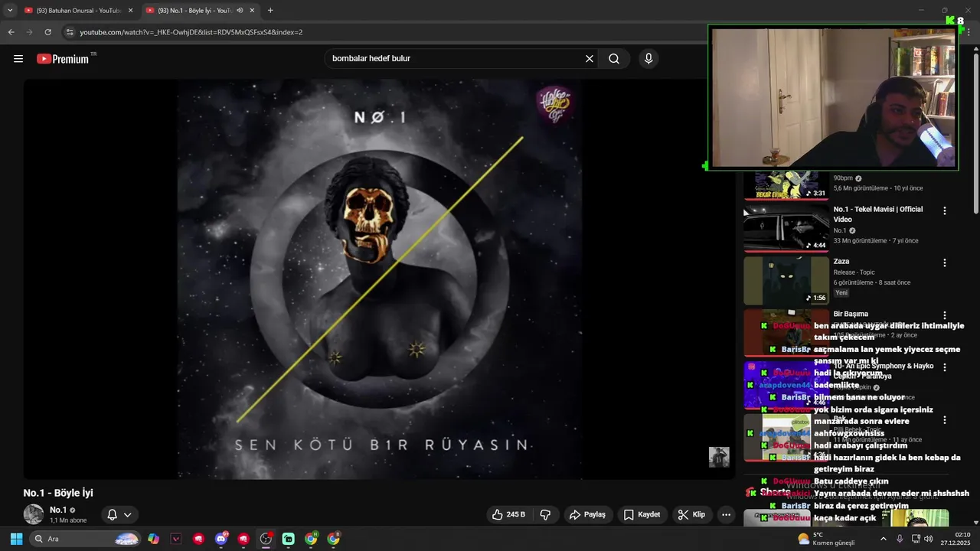The height and width of the screenshot is (551, 980).
Task: Open the No.1 channel name link
Action: click(58, 510)
